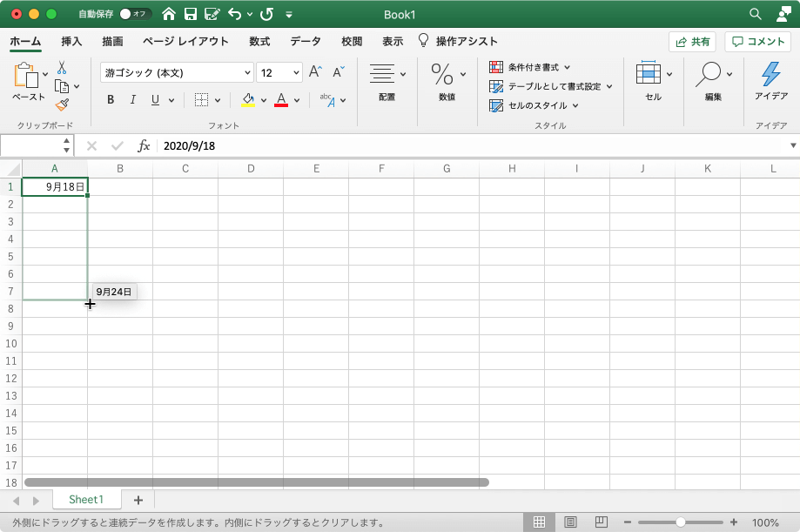Open the search magnifier in title bar
This screenshot has height=532, width=800.
756,14
